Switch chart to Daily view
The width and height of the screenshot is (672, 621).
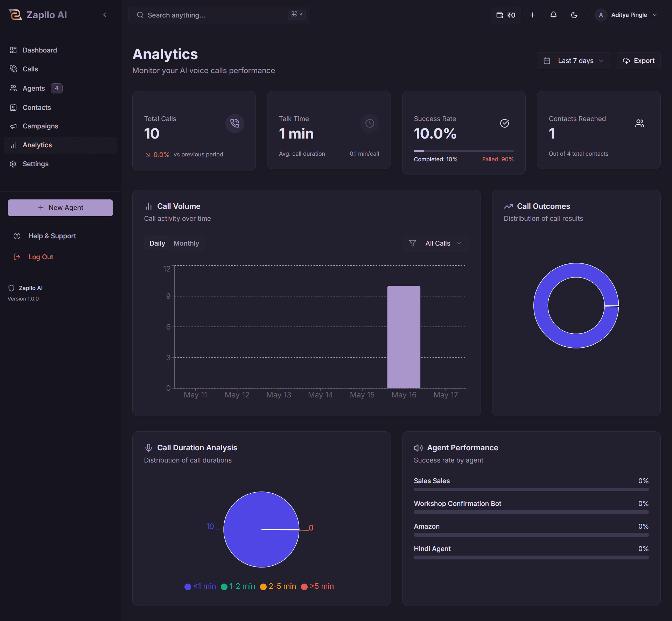157,243
